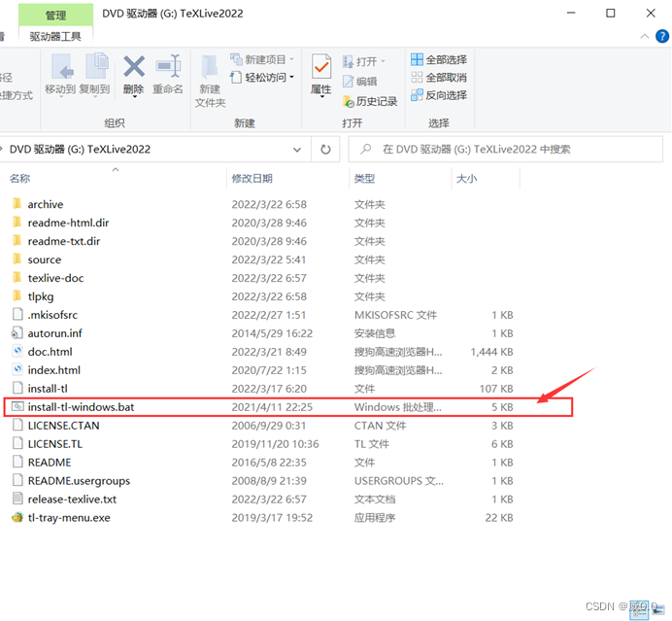Click Edit (编辑) in ribbon
Image resolution: width=672 pixels, height=621 pixels.
(x=360, y=81)
